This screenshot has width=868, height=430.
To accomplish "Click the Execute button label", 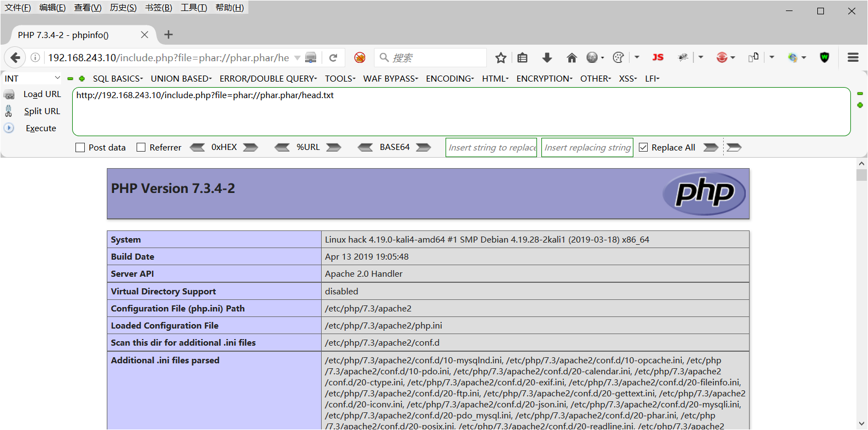I will tap(41, 128).
